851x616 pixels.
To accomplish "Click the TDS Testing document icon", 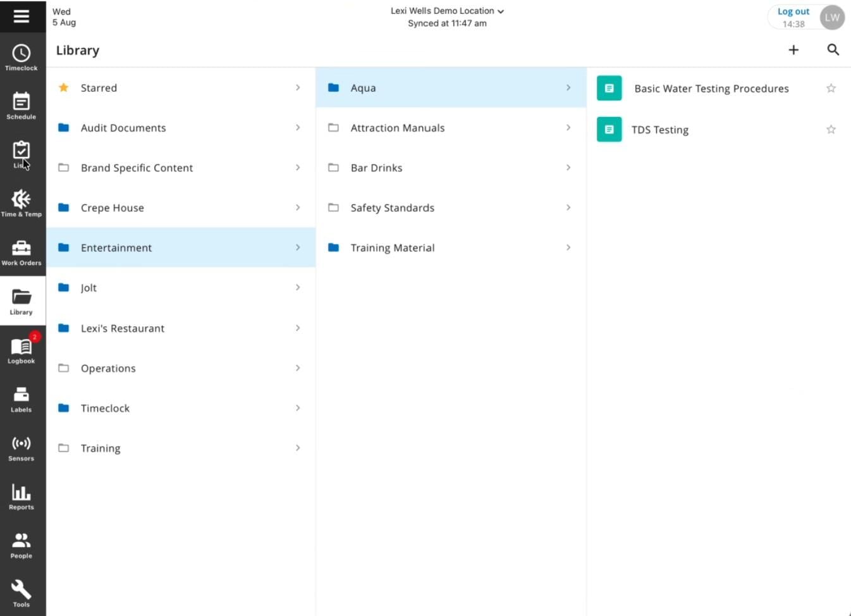I will [609, 130].
